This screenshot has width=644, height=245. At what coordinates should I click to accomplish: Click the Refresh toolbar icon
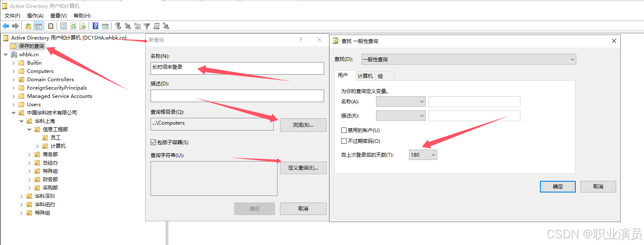(73, 26)
